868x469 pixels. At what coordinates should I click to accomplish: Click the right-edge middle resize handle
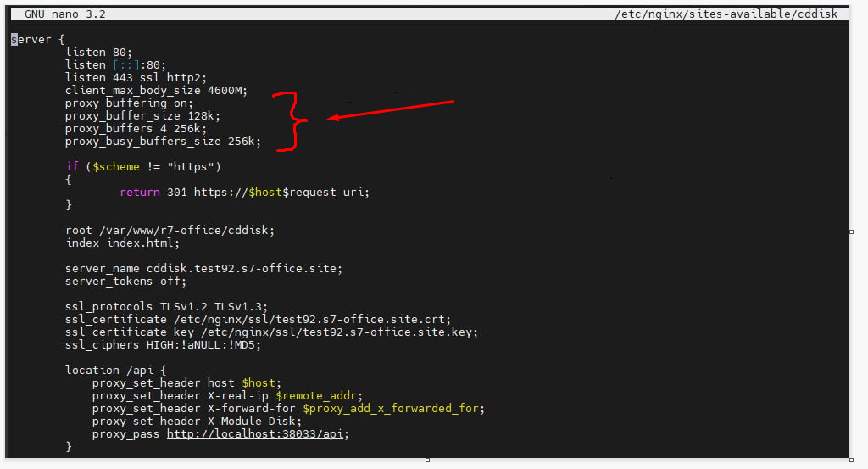(851, 231)
